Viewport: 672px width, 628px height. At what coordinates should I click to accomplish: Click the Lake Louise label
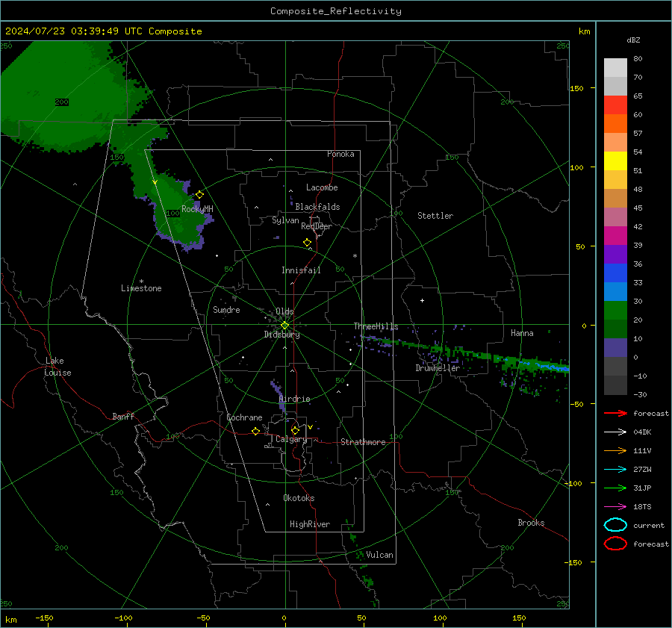click(57, 367)
